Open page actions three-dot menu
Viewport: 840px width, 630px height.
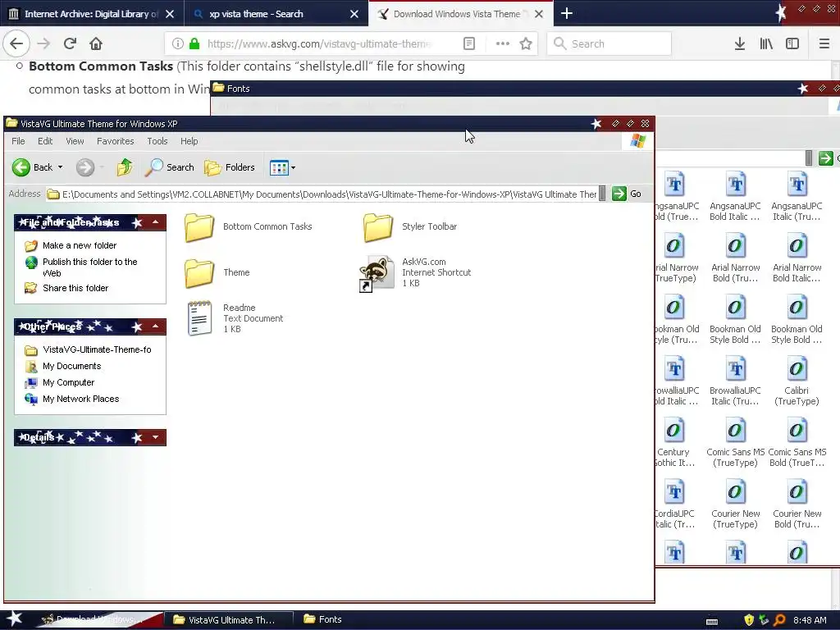(503, 44)
